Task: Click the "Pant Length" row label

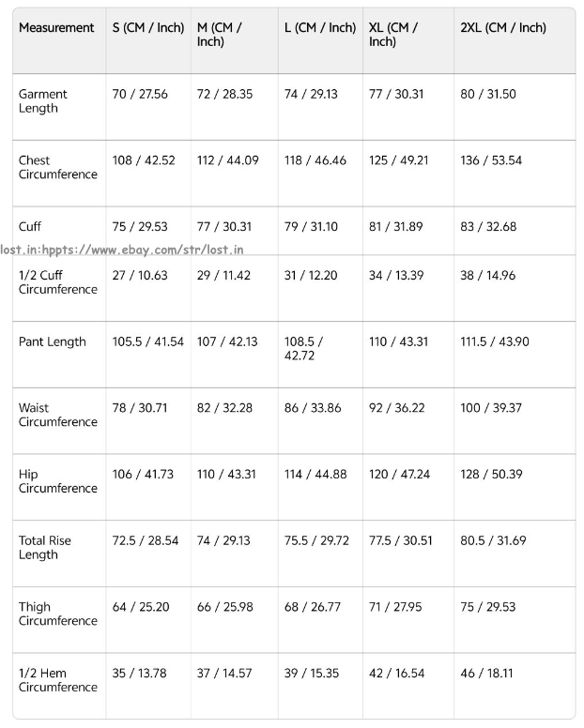Action: coord(53,341)
